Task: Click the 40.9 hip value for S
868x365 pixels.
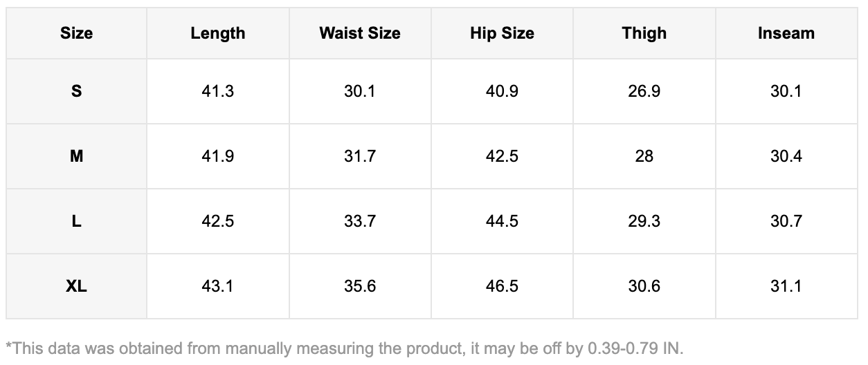Action: click(502, 91)
